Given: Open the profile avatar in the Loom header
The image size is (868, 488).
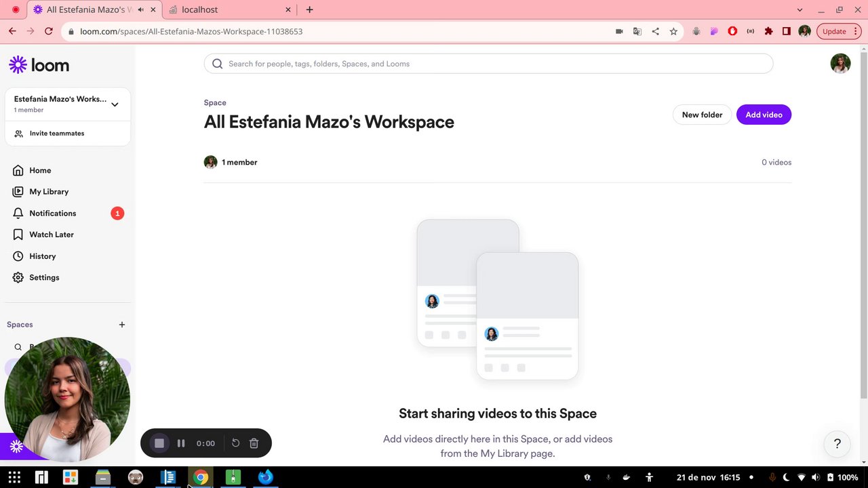Looking at the screenshot, I should tap(840, 64).
